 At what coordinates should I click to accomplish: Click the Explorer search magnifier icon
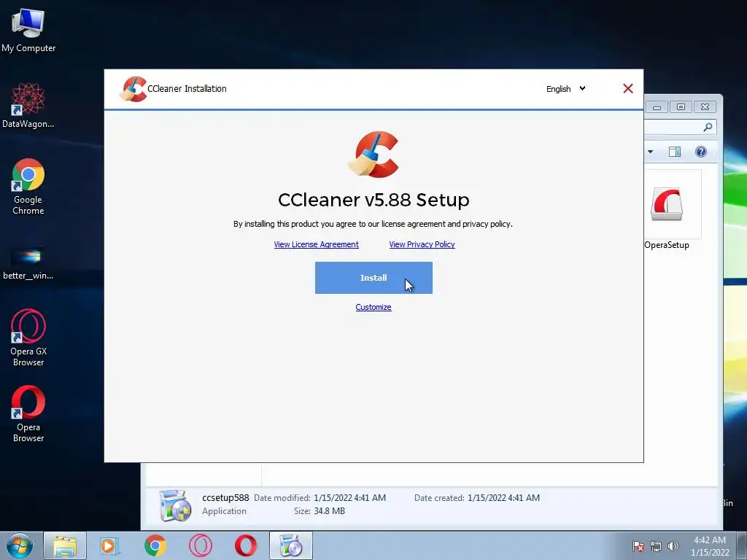708,127
